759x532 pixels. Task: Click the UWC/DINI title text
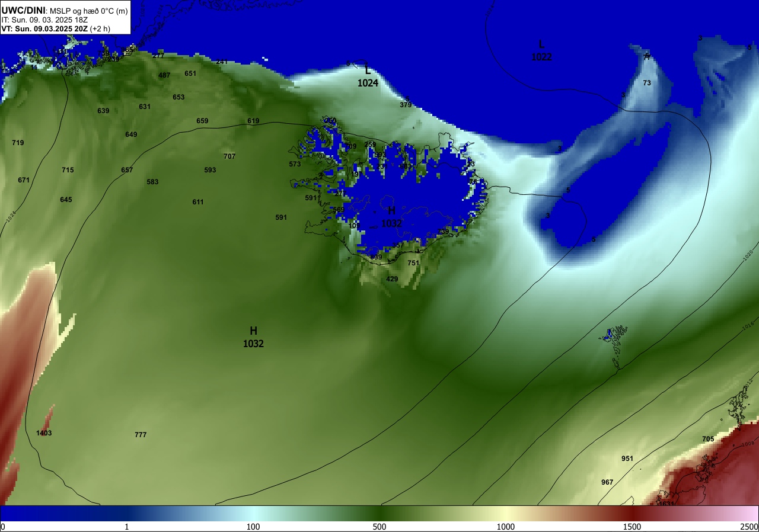click(x=23, y=11)
